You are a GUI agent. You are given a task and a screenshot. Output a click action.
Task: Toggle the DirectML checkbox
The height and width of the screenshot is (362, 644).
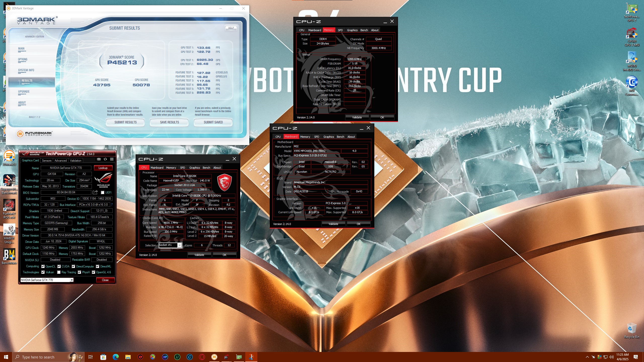[98, 266]
